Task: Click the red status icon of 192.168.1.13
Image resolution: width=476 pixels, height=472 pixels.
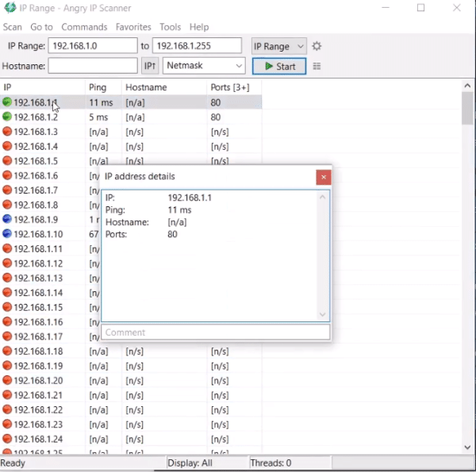Action: tap(7, 278)
